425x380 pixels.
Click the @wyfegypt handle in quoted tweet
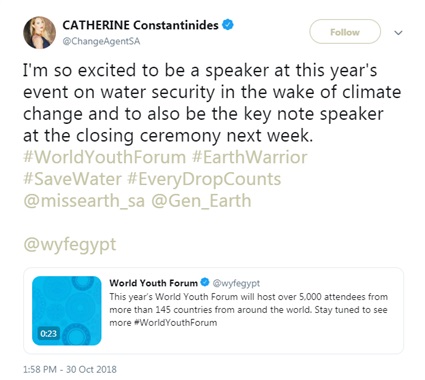tap(236, 283)
